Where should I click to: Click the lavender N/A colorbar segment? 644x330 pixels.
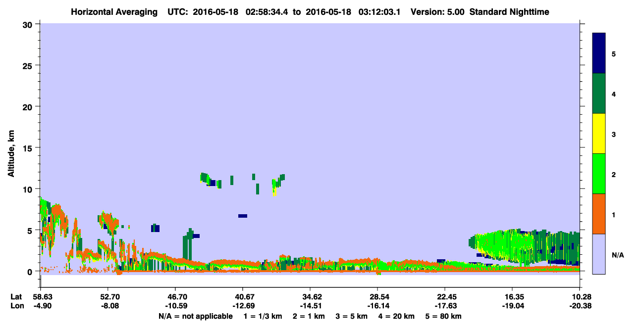[599, 254]
